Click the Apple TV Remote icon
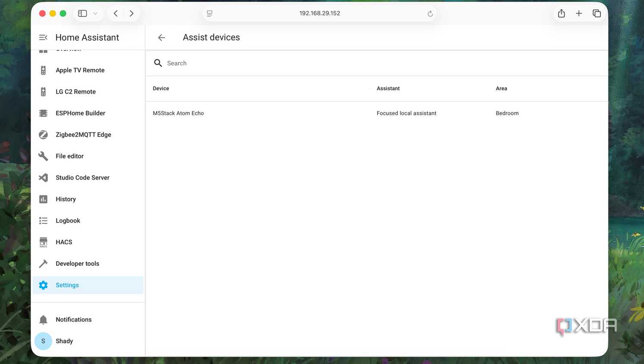Image resolution: width=644 pixels, height=364 pixels. coord(43,70)
